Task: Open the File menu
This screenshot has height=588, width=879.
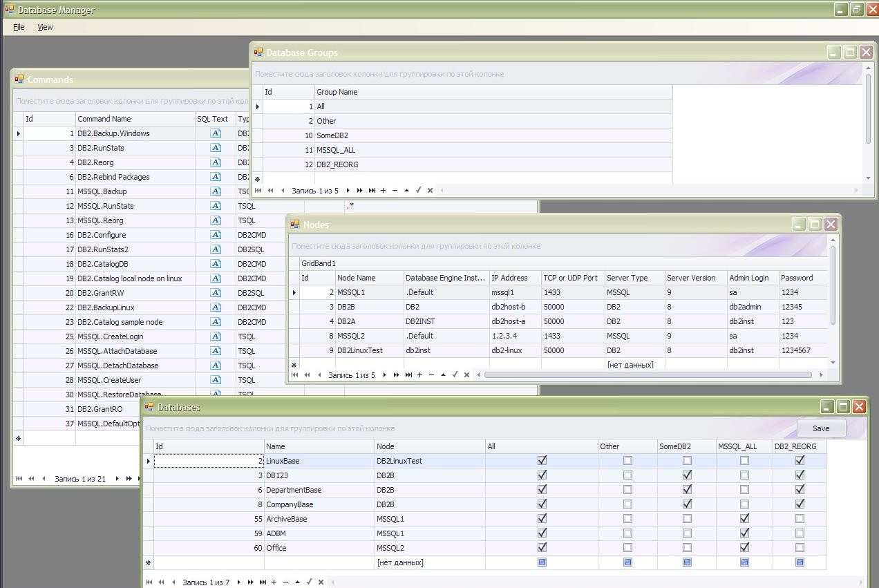Action: pos(19,27)
